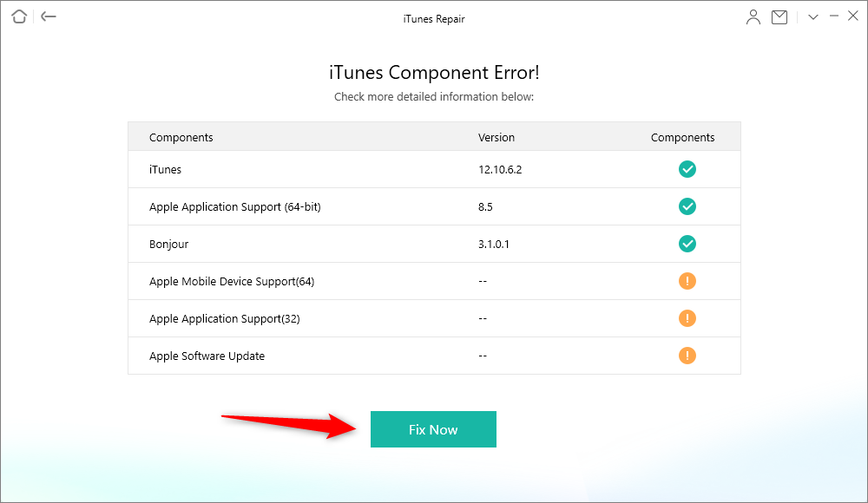Click version value 3.1.0.1
This screenshot has width=868, height=503.
click(494, 244)
